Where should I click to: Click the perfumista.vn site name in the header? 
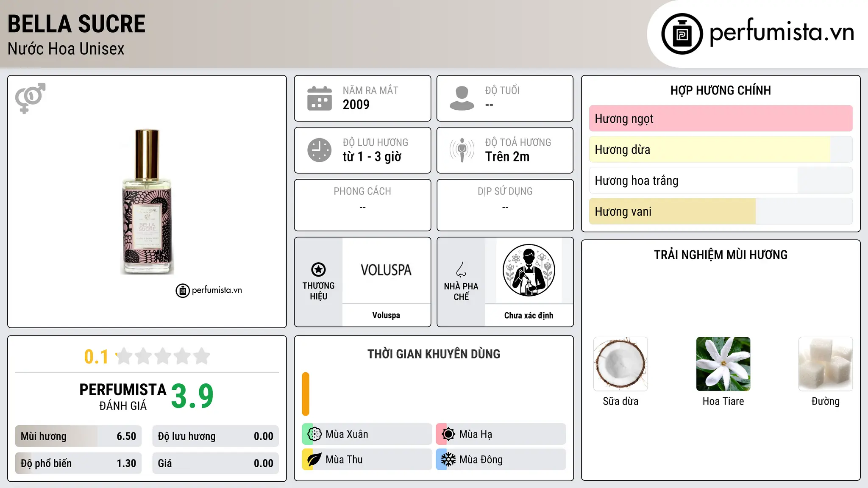(782, 32)
